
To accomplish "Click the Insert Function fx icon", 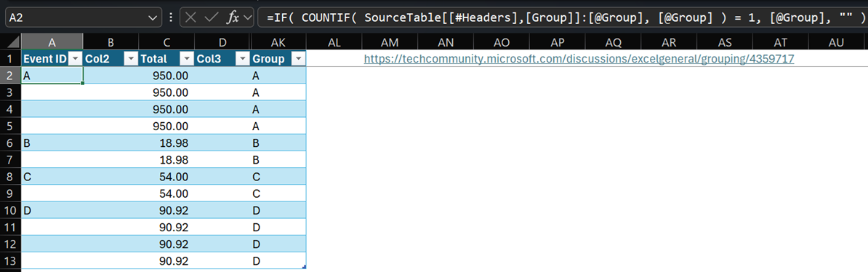I will pos(233,17).
